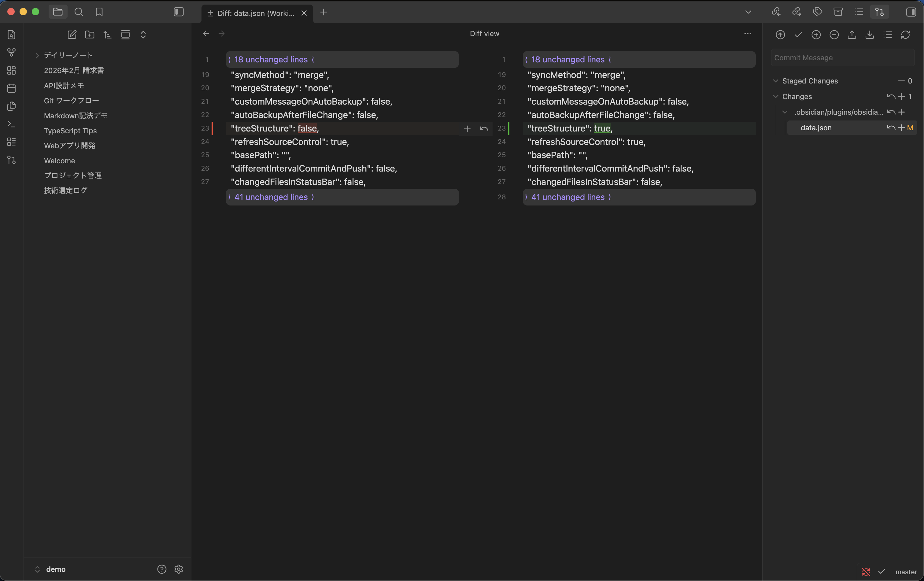Expand the デイリーノート folder
924x581 pixels.
(x=37, y=55)
